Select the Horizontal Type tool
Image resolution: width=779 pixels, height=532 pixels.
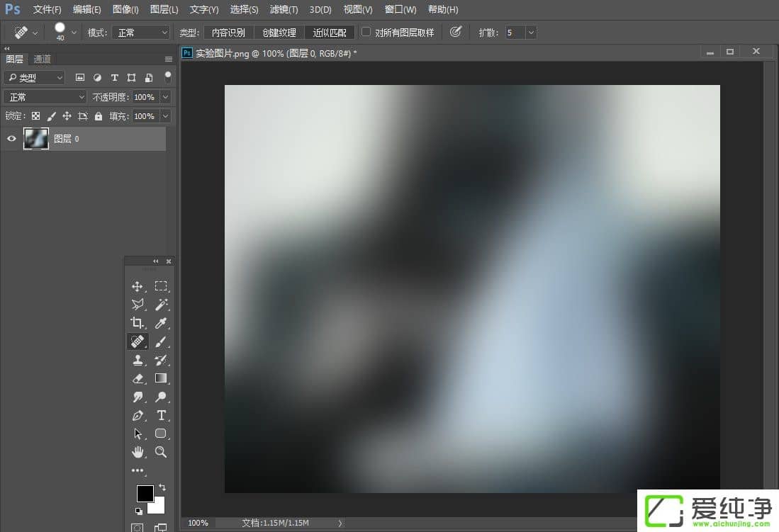coord(161,416)
